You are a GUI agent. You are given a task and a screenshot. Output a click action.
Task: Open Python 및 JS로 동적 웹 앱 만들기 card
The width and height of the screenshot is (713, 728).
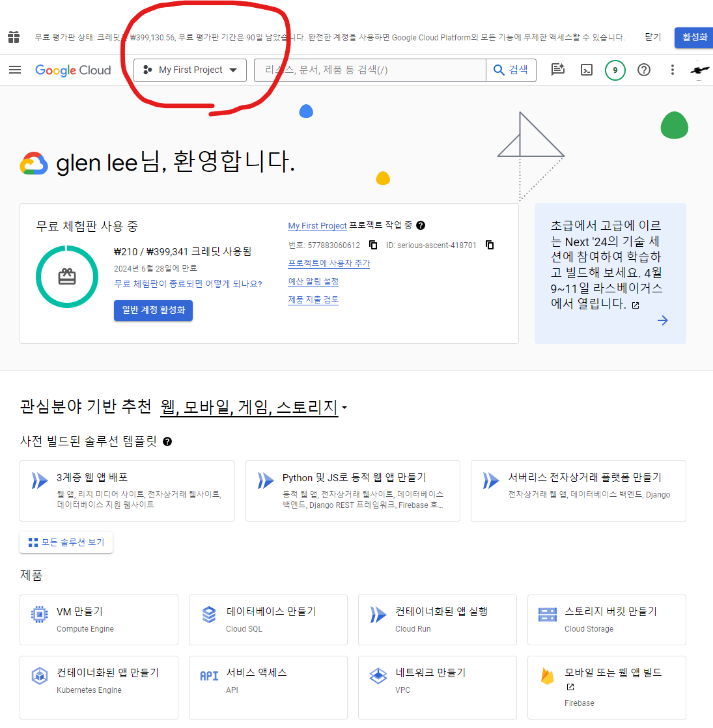pos(353,491)
